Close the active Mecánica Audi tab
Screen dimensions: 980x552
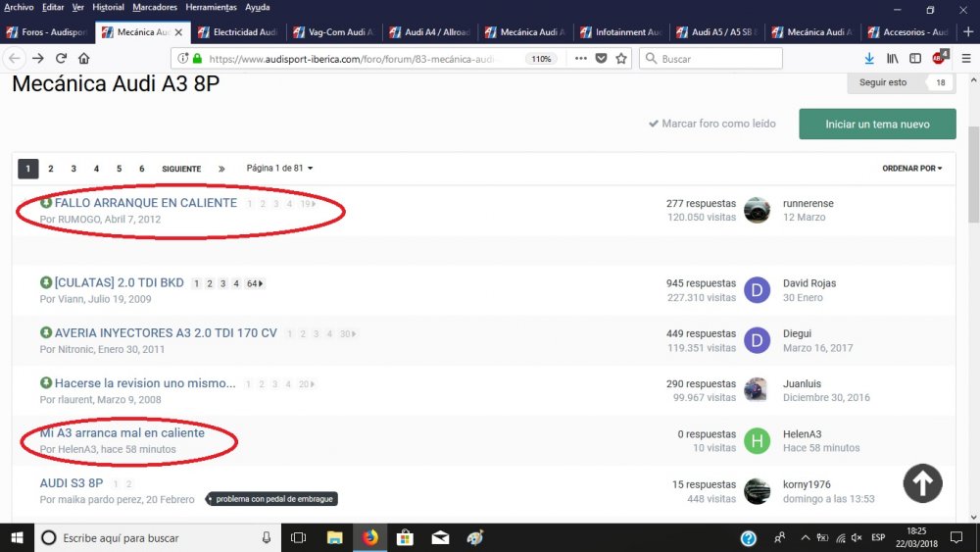coord(178,32)
